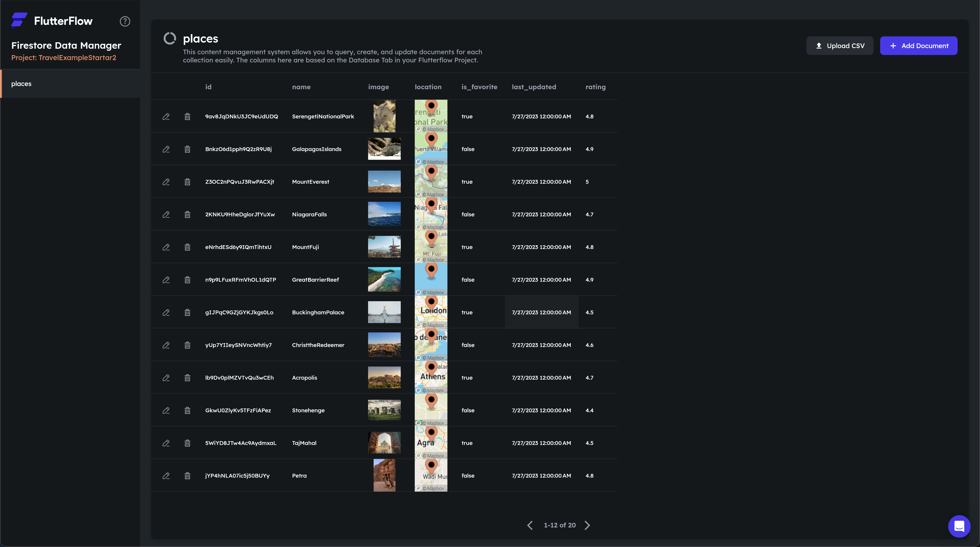Click trash icon for Stonehenge row
Screen dimensions: 980x547
(x=187, y=411)
